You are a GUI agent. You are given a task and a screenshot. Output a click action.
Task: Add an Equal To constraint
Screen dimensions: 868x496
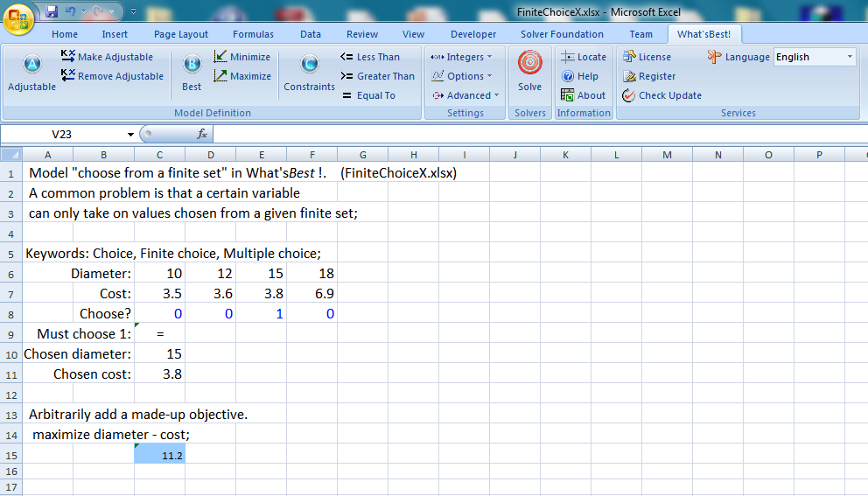(368, 95)
